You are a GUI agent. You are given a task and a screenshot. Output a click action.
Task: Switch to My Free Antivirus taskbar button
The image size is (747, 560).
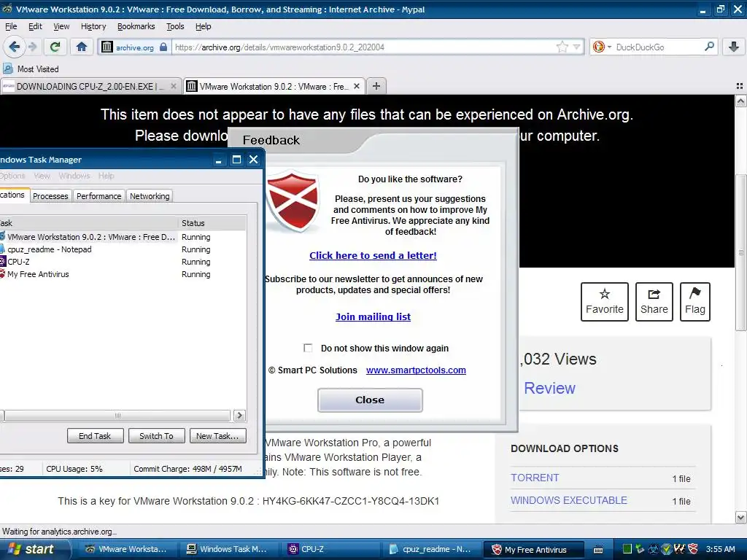533,549
